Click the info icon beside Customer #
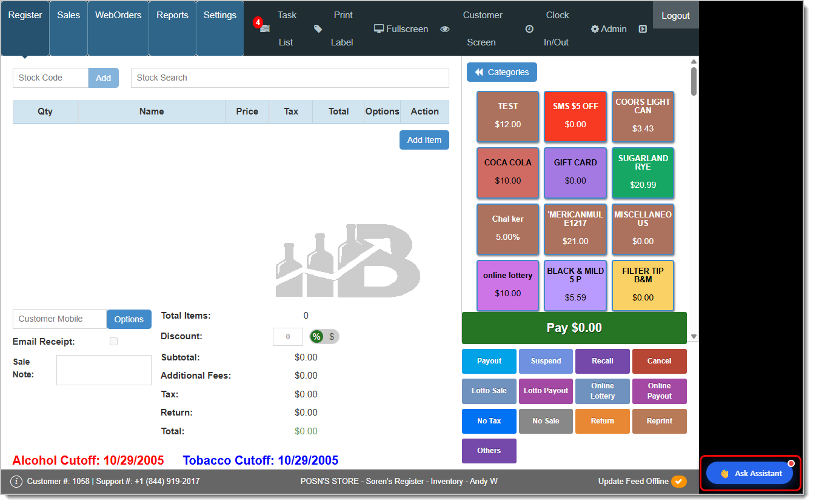This screenshot has width=813, height=504. tap(16, 482)
